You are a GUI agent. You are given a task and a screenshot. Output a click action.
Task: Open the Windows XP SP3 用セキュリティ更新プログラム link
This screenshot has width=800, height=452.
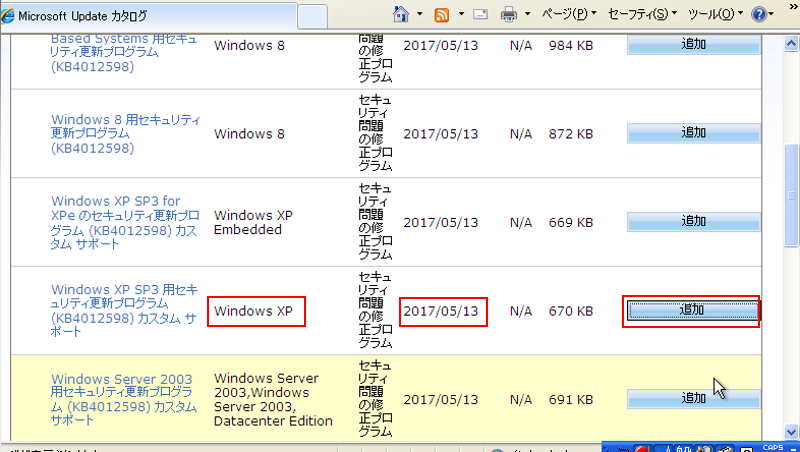tap(124, 310)
